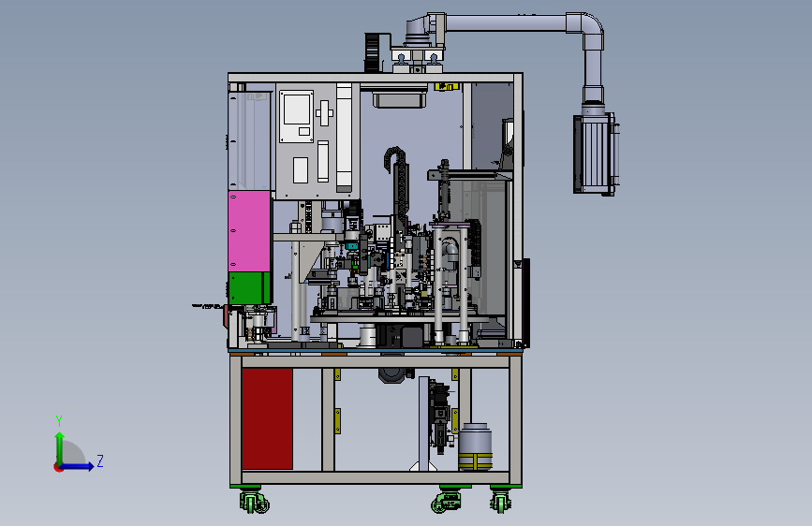Select the yellow warning label at top of enclosure
Screen dimensions: 812x526
[447, 86]
